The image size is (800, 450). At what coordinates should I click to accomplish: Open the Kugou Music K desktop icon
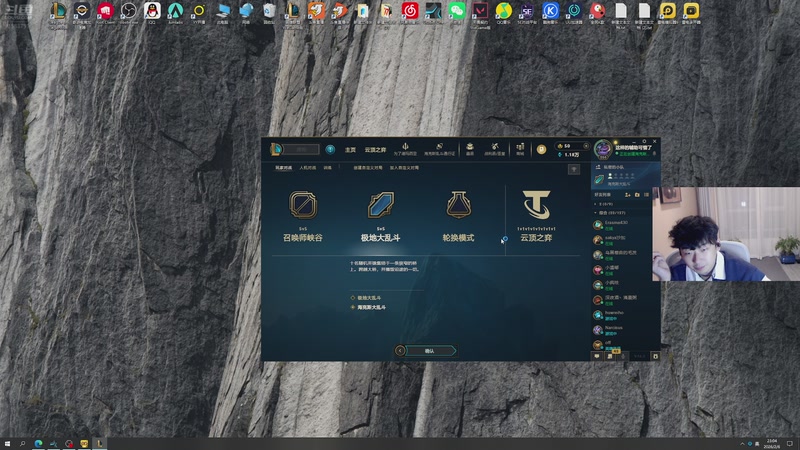[550, 10]
